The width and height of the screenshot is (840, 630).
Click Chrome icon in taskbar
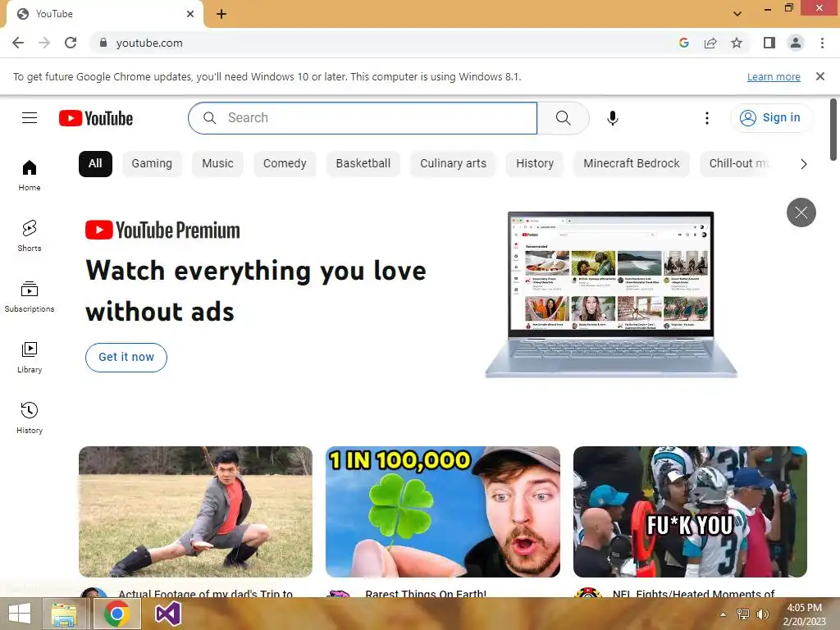click(x=117, y=614)
